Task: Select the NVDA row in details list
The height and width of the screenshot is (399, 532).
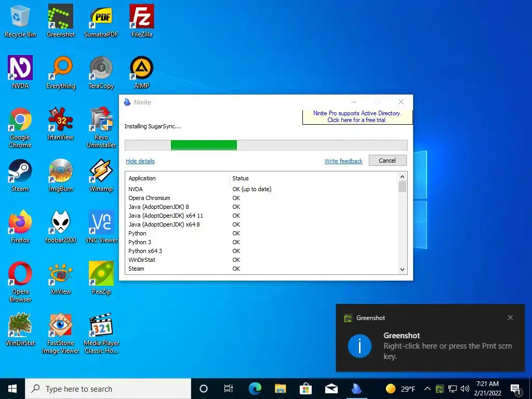Action: (262, 189)
